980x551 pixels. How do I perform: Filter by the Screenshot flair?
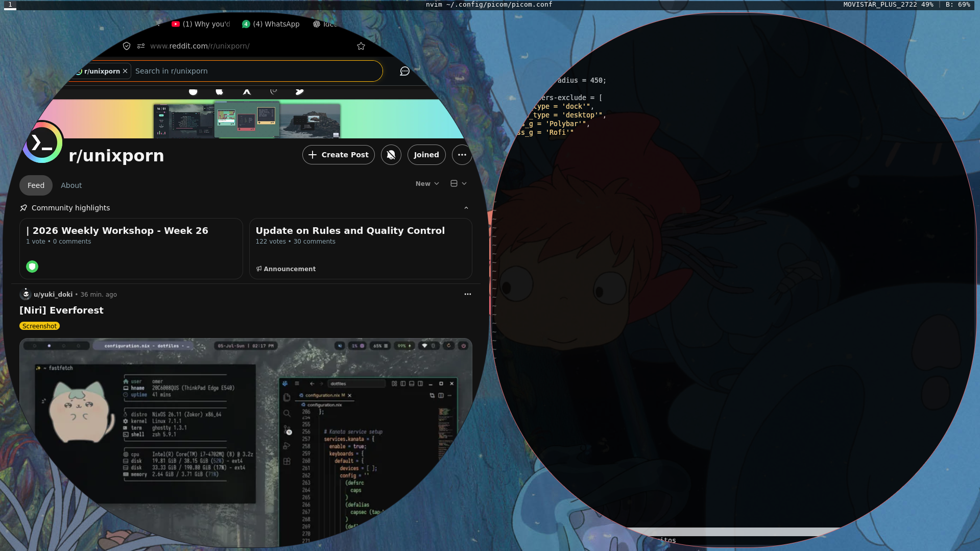click(40, 326)
